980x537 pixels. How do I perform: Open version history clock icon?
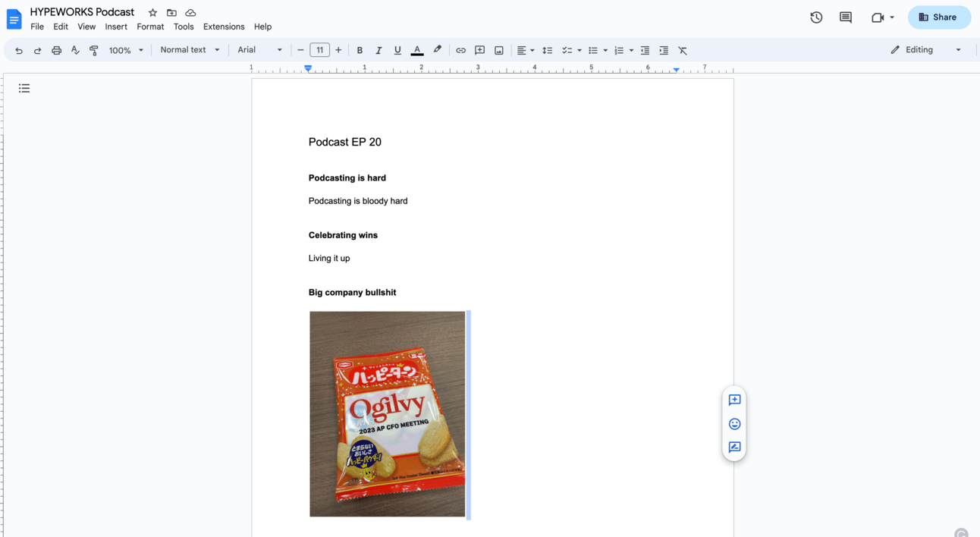click(x=816, y=17)
